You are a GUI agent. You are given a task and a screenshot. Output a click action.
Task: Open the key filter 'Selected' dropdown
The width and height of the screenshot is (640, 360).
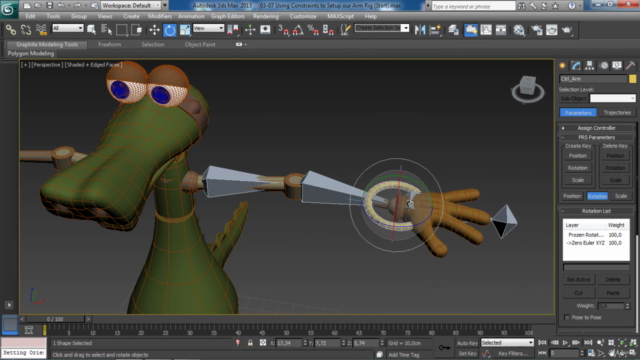click(507, 343)
